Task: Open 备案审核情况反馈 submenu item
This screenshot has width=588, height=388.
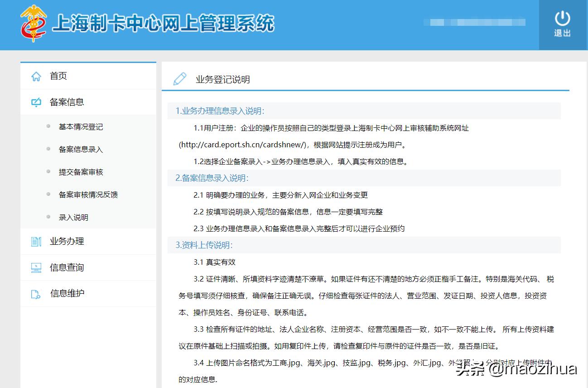Action: point(88,195)
